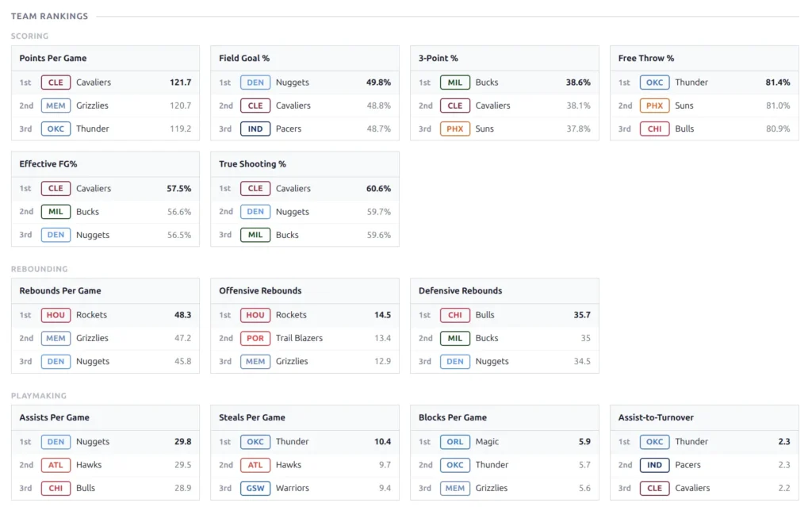Click CHI badge in Free Throw % card
This screenshot has width=812, height=507.
(x=654, y=129)
